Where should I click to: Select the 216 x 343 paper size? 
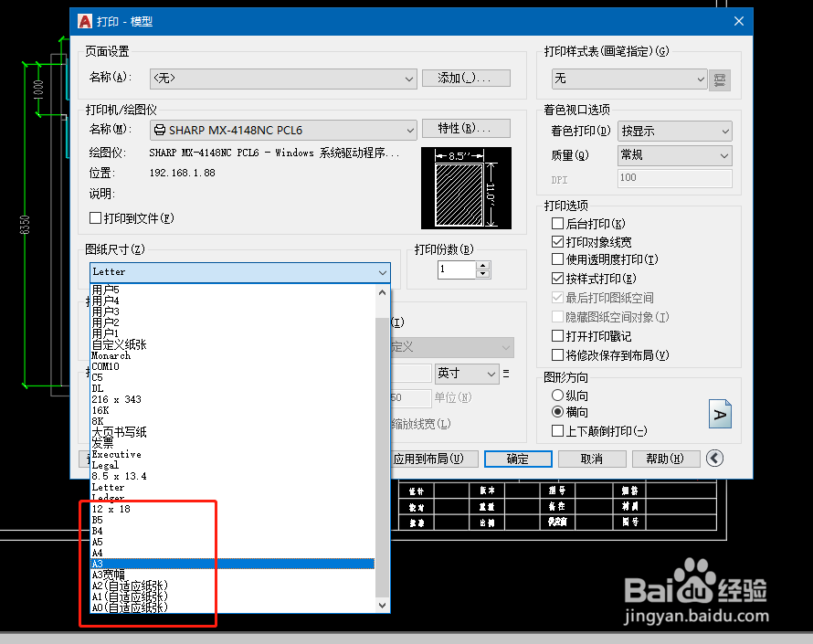point(233,399)
